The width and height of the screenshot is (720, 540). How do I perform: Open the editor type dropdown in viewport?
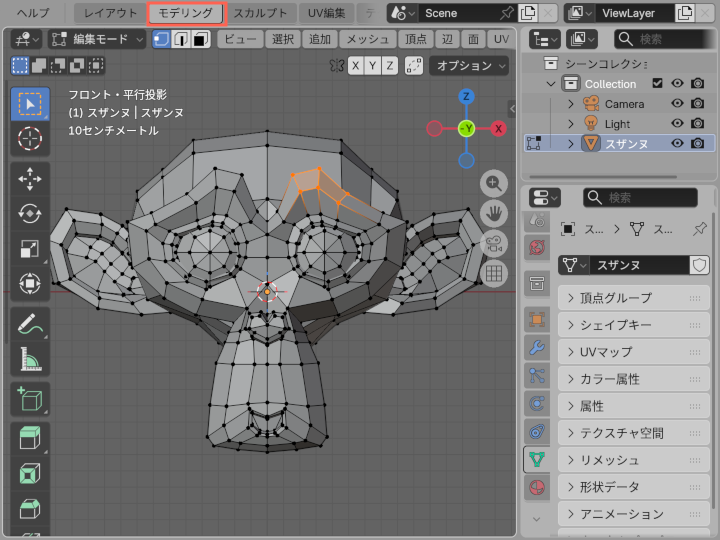click(26, 39)
